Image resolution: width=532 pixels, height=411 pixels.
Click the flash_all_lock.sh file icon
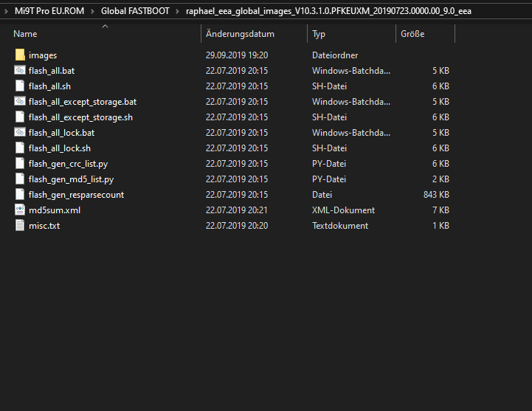[x=20, y=148]
